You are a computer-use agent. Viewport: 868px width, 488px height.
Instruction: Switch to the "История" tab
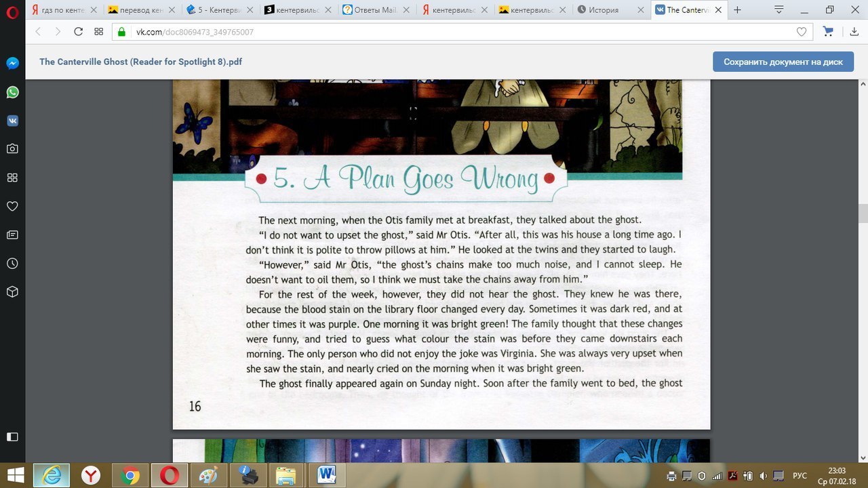[x=610, y=10]
